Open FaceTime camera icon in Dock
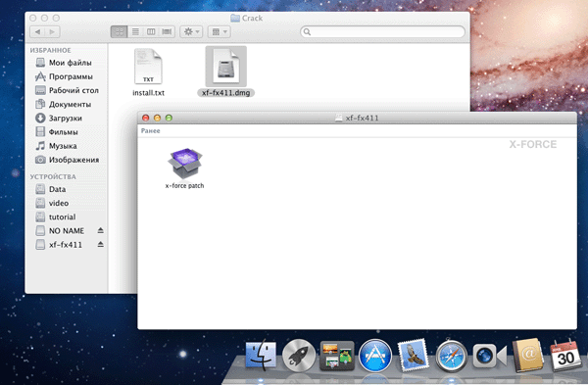The image size is (588, 385). (489, 356)
